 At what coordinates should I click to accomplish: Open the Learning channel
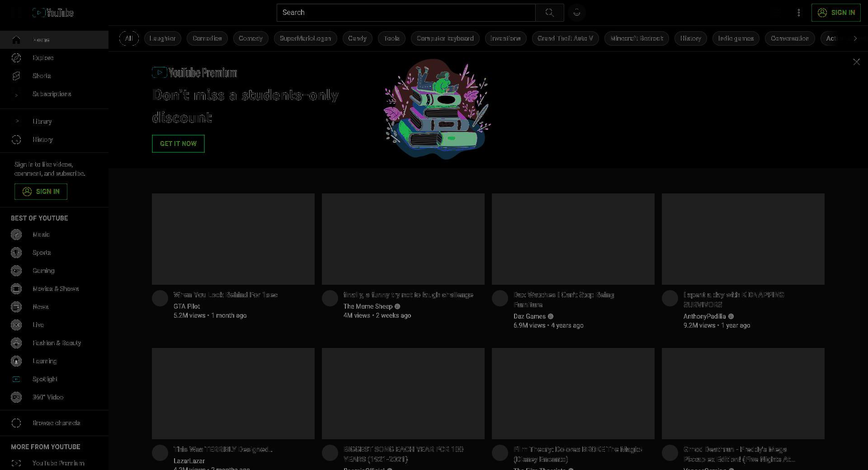coord(54,361)
